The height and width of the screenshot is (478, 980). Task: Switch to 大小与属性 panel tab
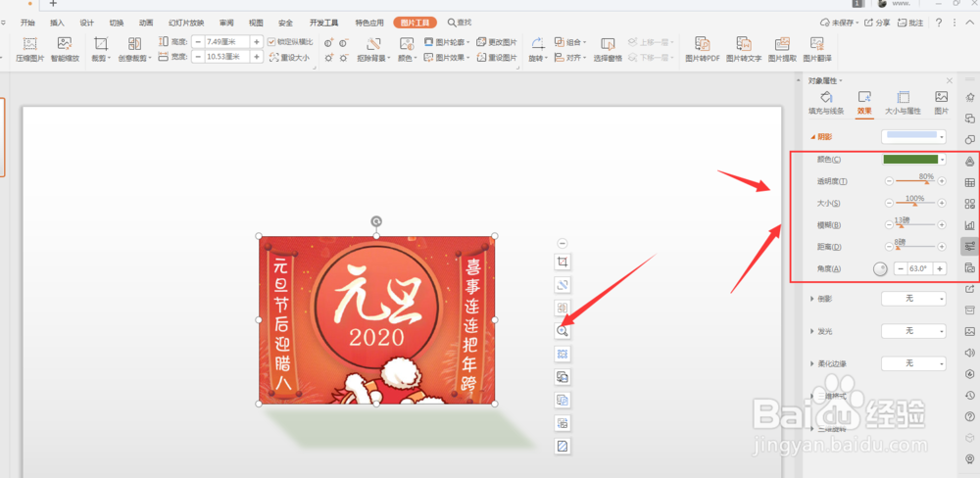tap(904, 103)
